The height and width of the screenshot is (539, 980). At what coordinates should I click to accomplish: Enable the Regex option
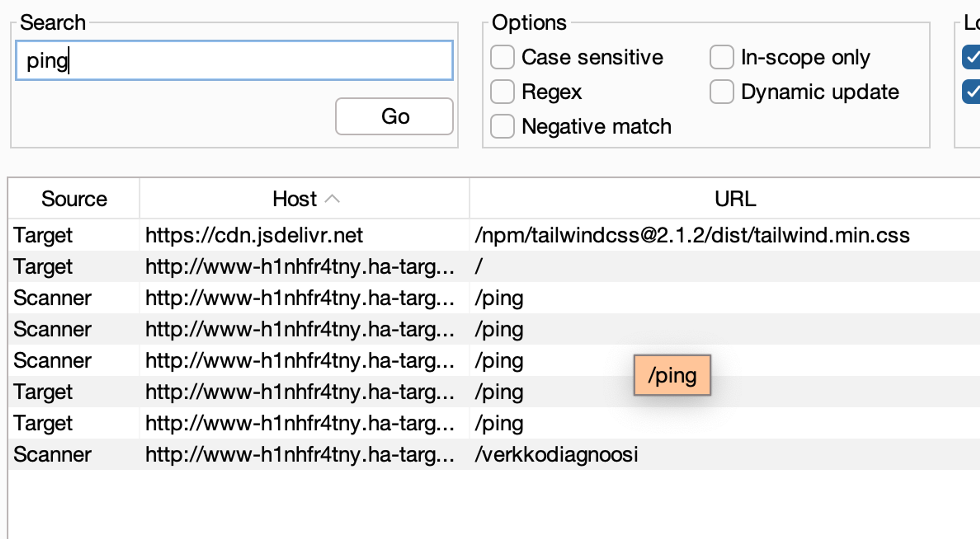[x=502, y=92]
